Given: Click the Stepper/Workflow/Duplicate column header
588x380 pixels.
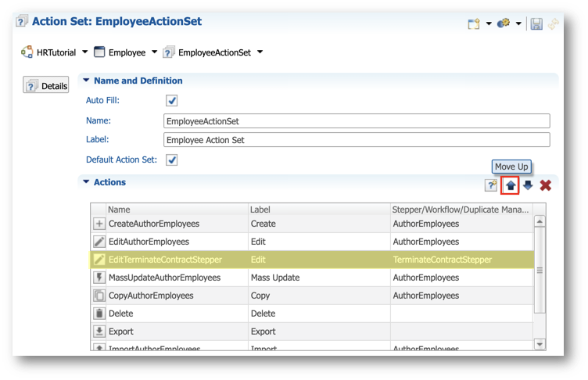Looking at the screenshot, I should [x=461, y=210].
